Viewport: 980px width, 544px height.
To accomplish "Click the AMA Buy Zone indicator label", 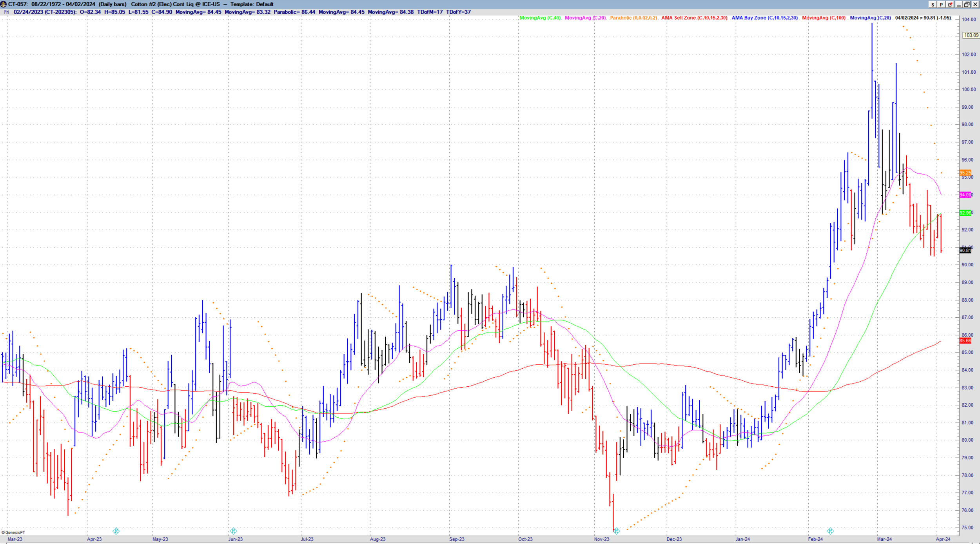I will 764,18.
